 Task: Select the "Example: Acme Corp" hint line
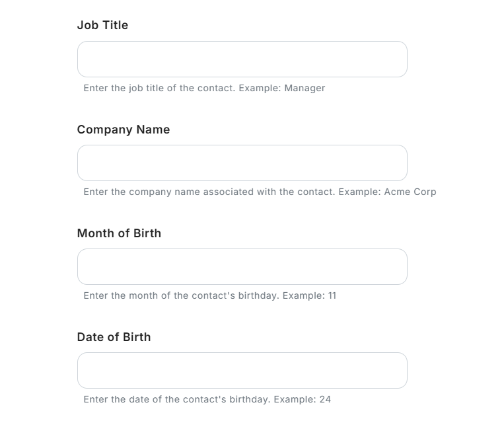click(260, 192)
